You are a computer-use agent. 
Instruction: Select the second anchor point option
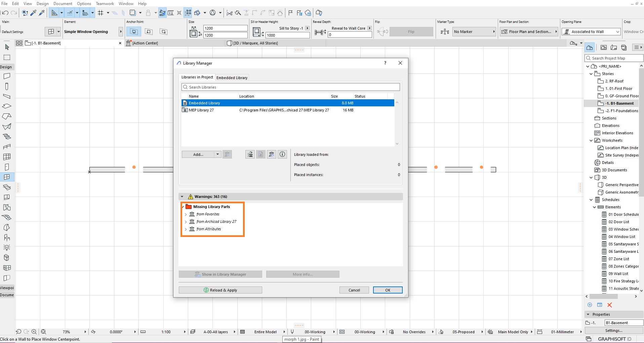[149, 32]
